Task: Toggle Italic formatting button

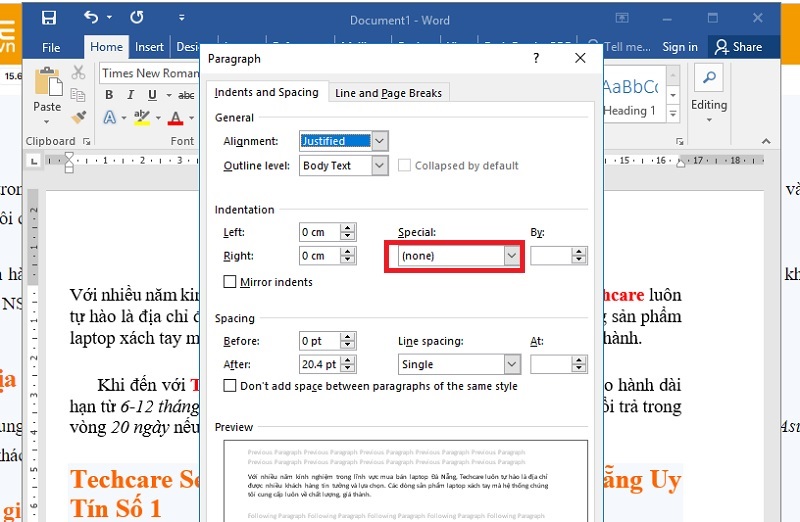Action: [x=130, y=95]
